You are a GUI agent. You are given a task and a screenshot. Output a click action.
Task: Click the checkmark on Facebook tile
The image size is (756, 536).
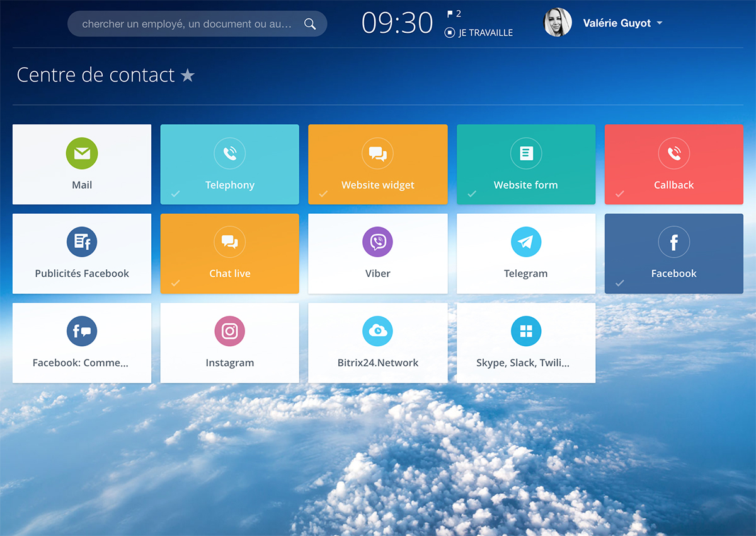(x=620, y=283)
